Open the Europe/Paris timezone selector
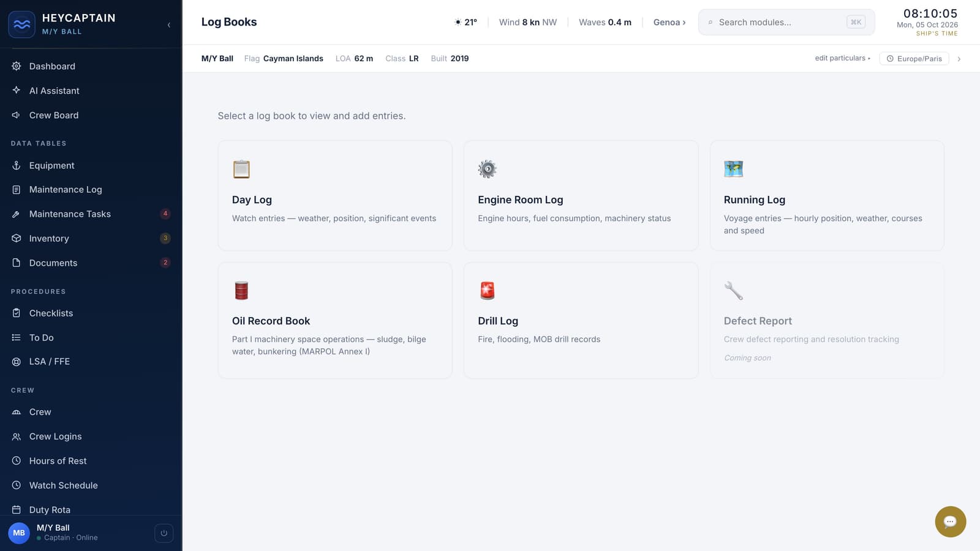The height and width of the screenshot is (551, 980). tap(914, 59)
